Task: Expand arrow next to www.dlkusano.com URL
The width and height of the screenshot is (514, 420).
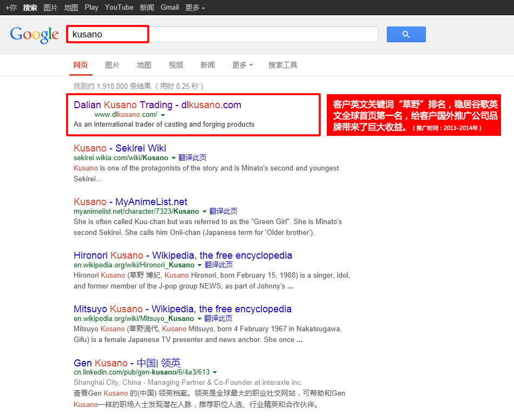Action: pos(163,115)
